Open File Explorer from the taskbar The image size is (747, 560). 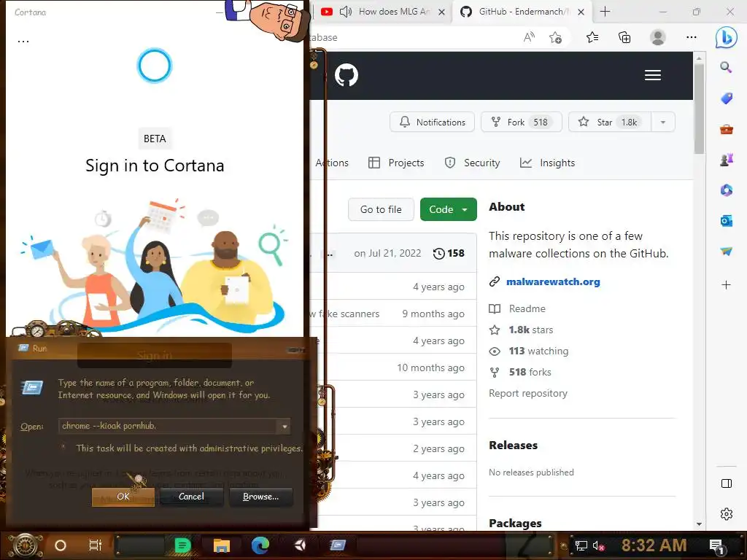[222, 545]
